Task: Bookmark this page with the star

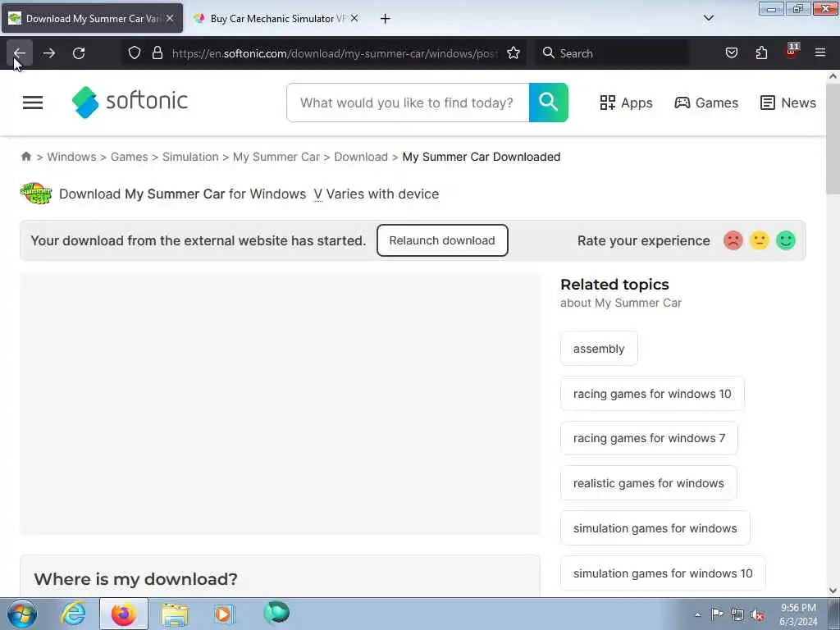Action: (x=514, y=53)
